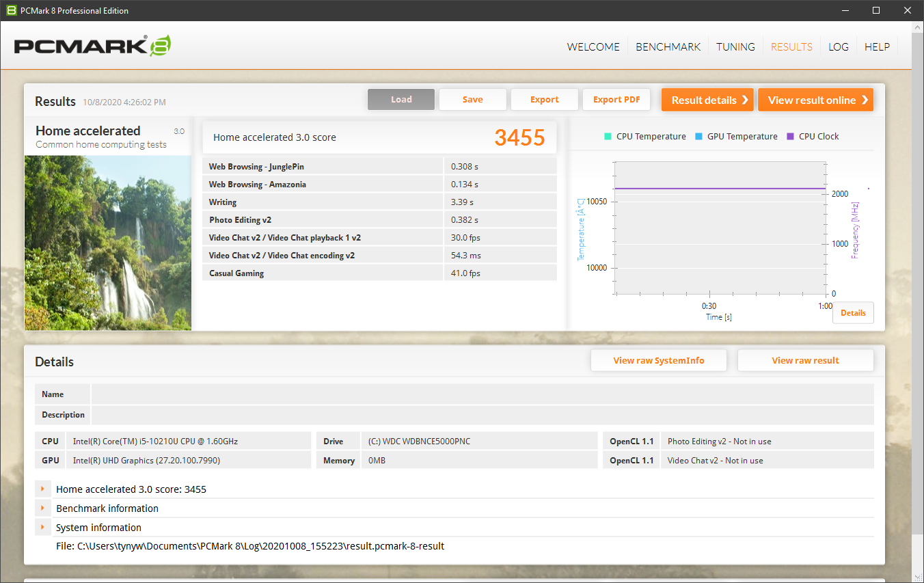View result online

pos(815,100)
